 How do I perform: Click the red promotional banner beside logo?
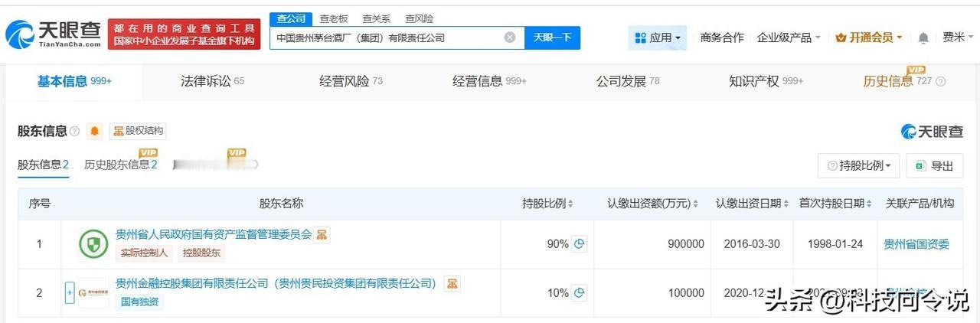pos(184,34)
